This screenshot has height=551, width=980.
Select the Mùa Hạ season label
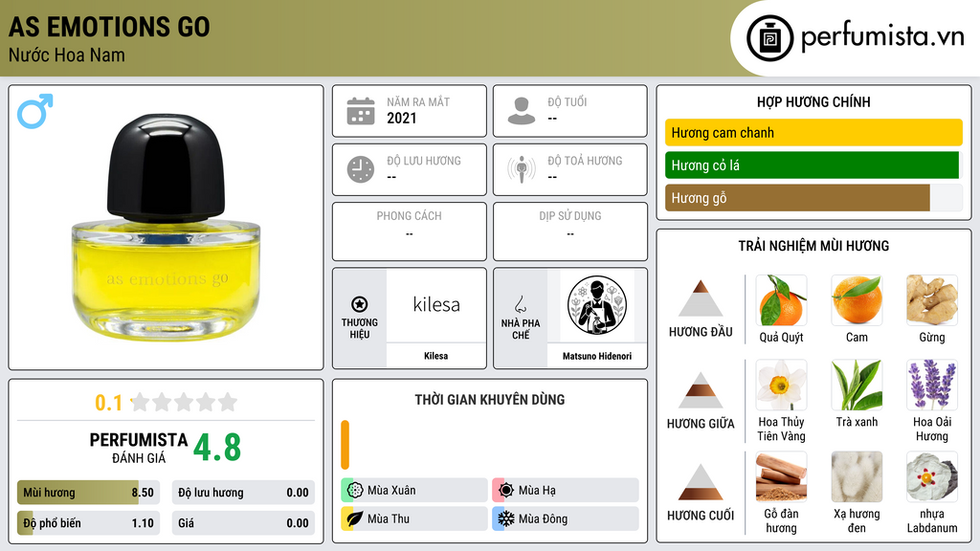[x=537, y=491]
